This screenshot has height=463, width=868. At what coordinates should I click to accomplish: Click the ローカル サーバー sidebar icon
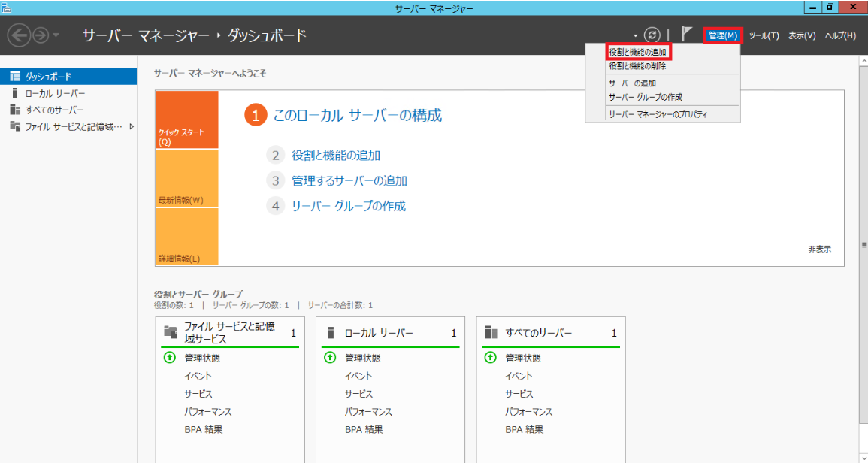[x=15, y=93]
